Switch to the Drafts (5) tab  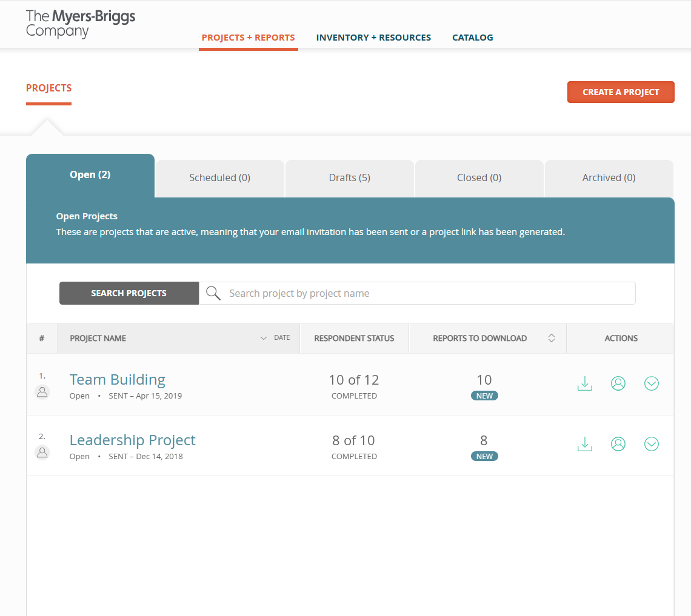tap(350, 178)
